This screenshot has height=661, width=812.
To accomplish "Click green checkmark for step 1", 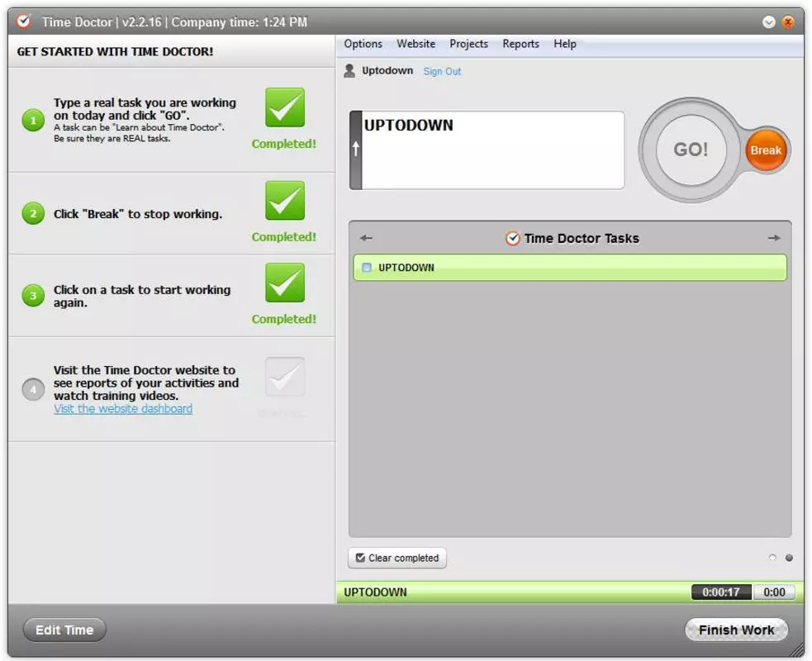I will point(285,107).
